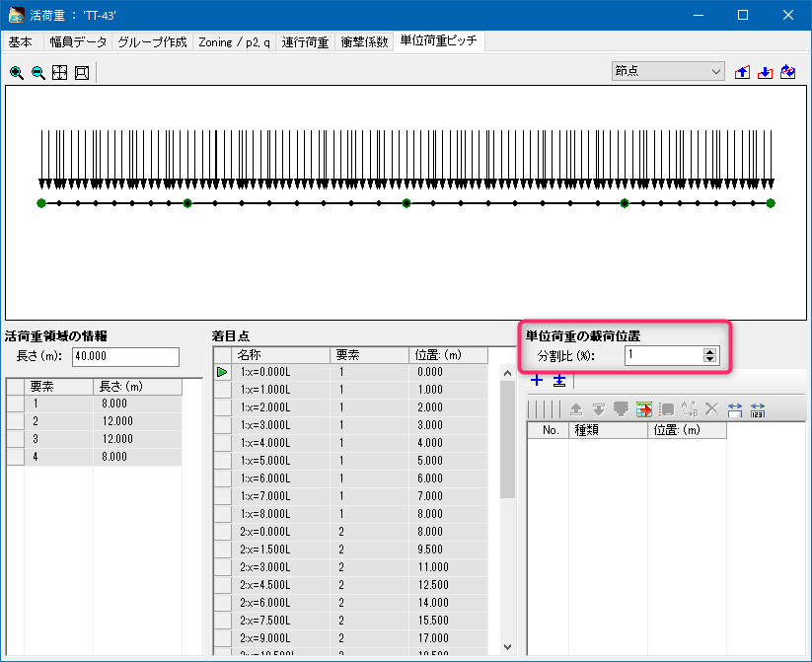Click the 着目点 list scrollbar thumb

pyautogui.click(x=507, y=439)
